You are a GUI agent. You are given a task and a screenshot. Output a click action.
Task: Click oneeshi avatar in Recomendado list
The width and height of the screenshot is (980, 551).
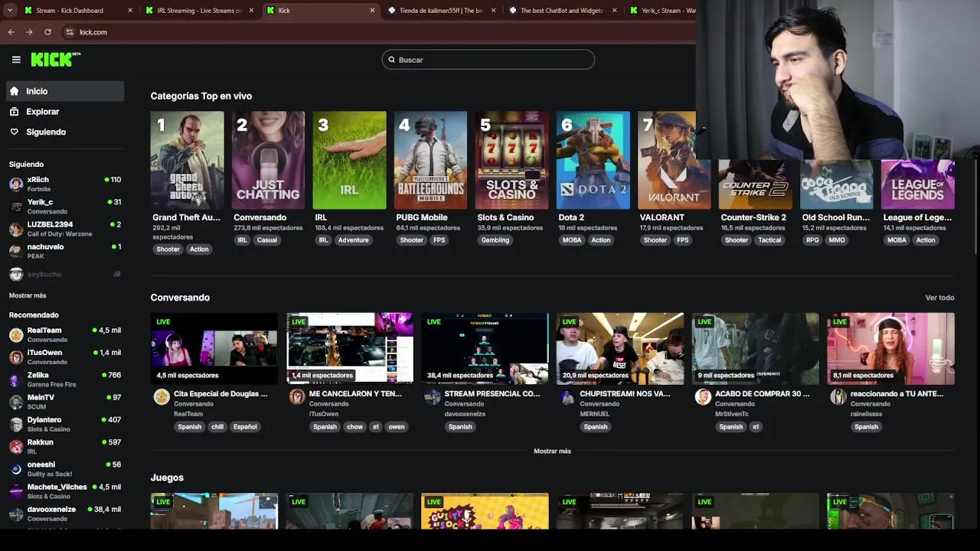point(16,469)
